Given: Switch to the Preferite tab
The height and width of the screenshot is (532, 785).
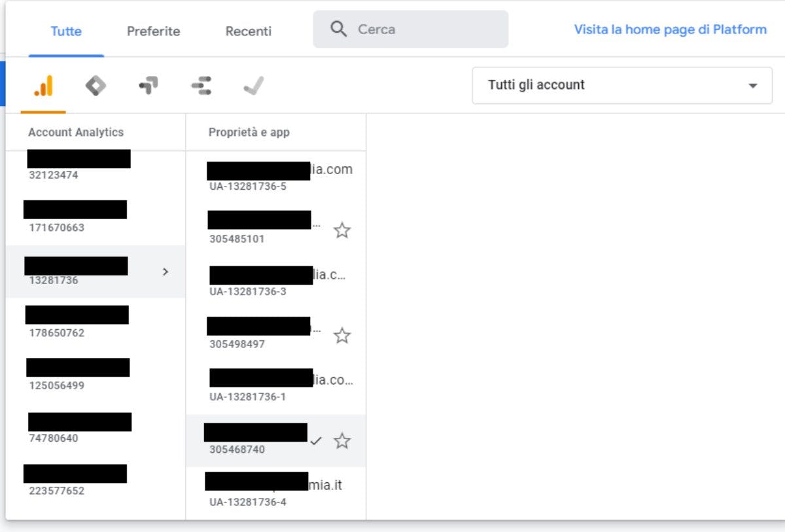Looking at the screenshot, I should (154, 31).
